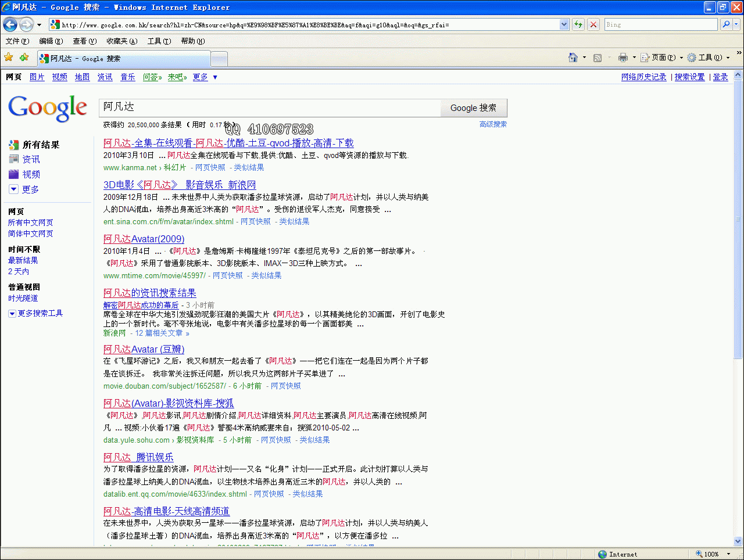Image resolution: width=744 pixels, height=560 pixels.
Task: Expand 更多搜索工具 in sidebar
Action: pos(35,313)
